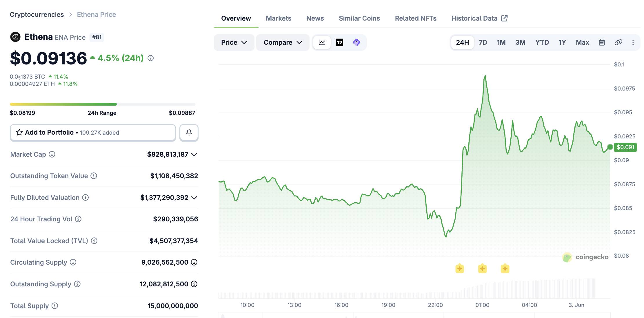Image resolution: width=644 pixels, height=318 pixels.
Task: Switch to the News tab
Action: click(x=315, y=18)
